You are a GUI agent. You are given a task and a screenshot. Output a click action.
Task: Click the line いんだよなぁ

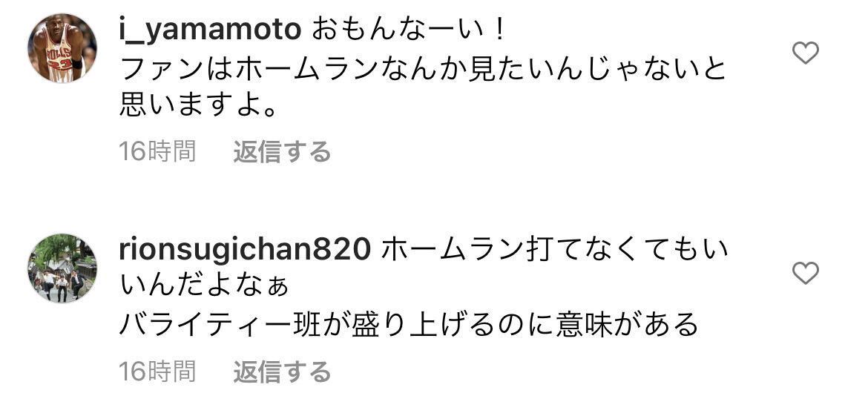[205, 287]
